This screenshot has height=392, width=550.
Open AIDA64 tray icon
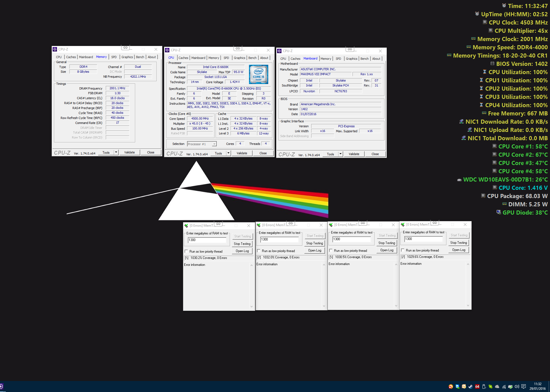(477, 386)
